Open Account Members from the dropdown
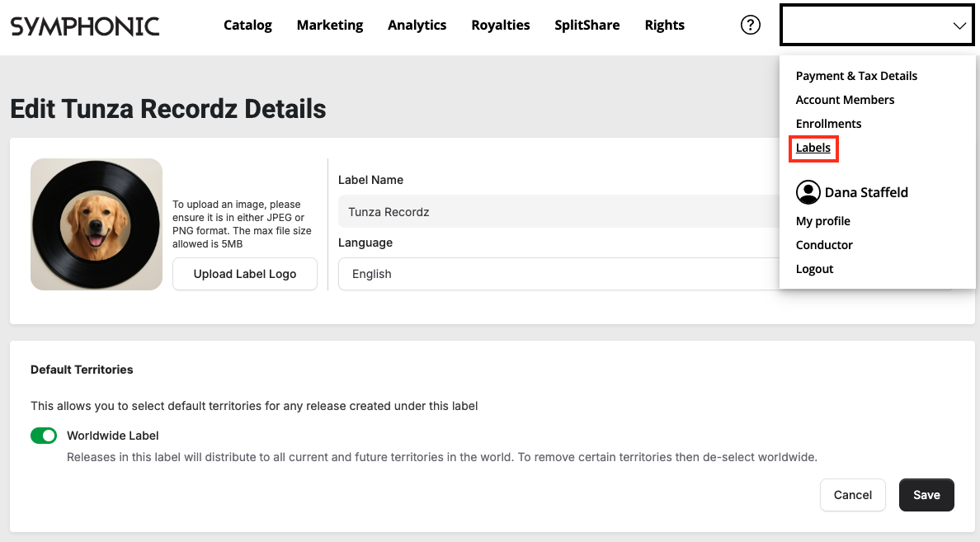This screenshot has height=542, width=980. tap(845, 99)
